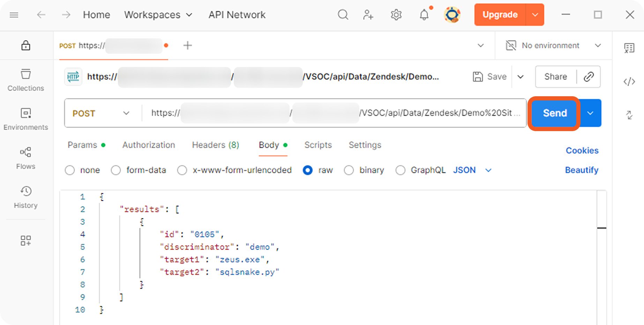This screenshot has width=644, height=325.
Task: Expand the POST method dropdown
Action: point(102,113)
